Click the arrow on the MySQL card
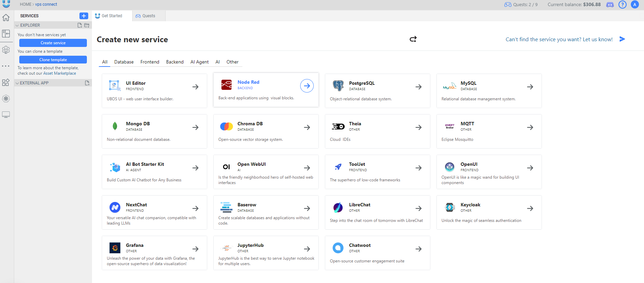This screenshot has width=644, height=283. pyautogui.click(x=530, y=87)
